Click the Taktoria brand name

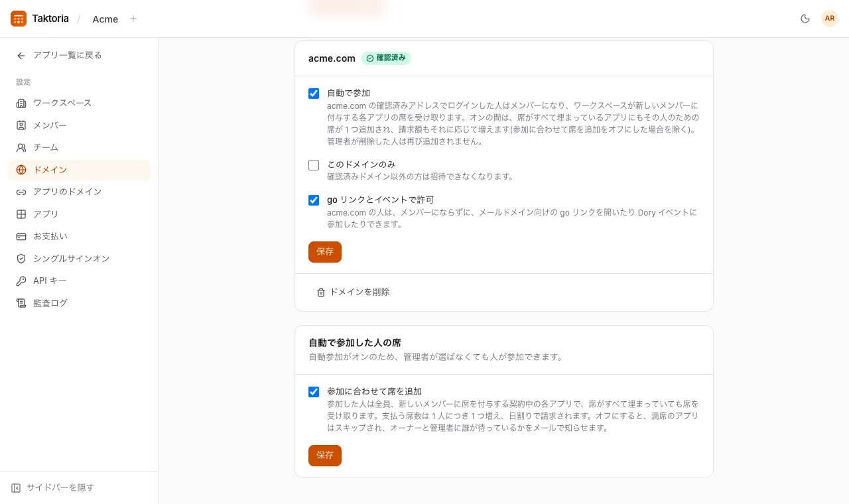[x=50, y=19]
